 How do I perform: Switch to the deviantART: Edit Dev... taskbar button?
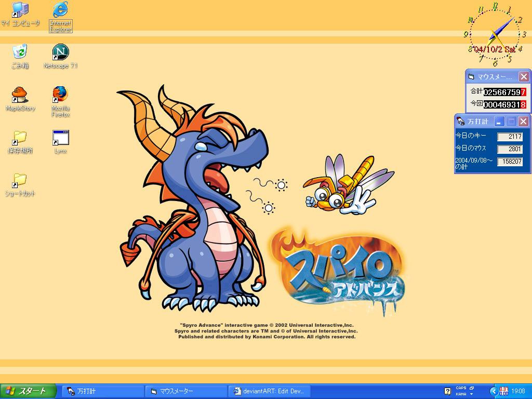270,391
